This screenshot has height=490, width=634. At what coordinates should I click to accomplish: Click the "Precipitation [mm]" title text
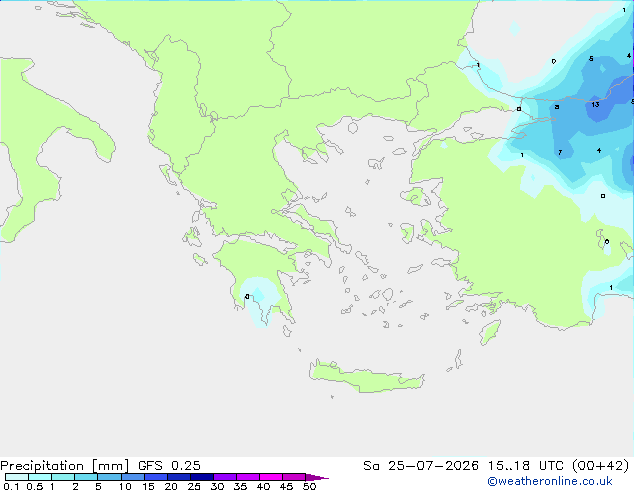point(64,466)
